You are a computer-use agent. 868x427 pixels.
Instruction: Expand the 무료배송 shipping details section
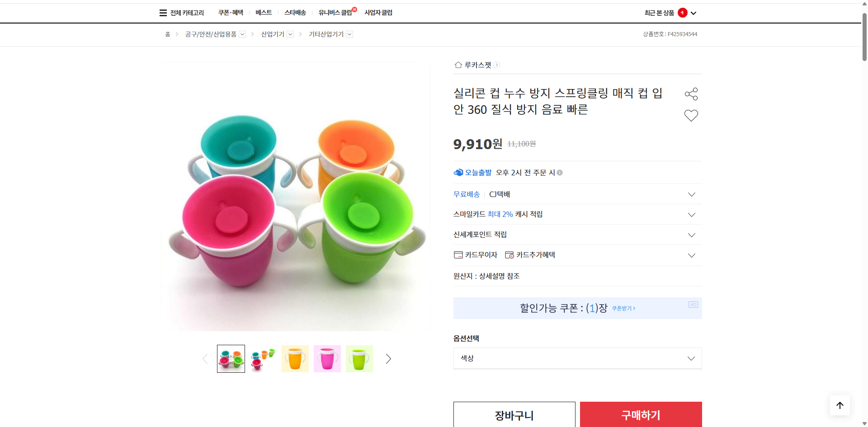[691, 194]
